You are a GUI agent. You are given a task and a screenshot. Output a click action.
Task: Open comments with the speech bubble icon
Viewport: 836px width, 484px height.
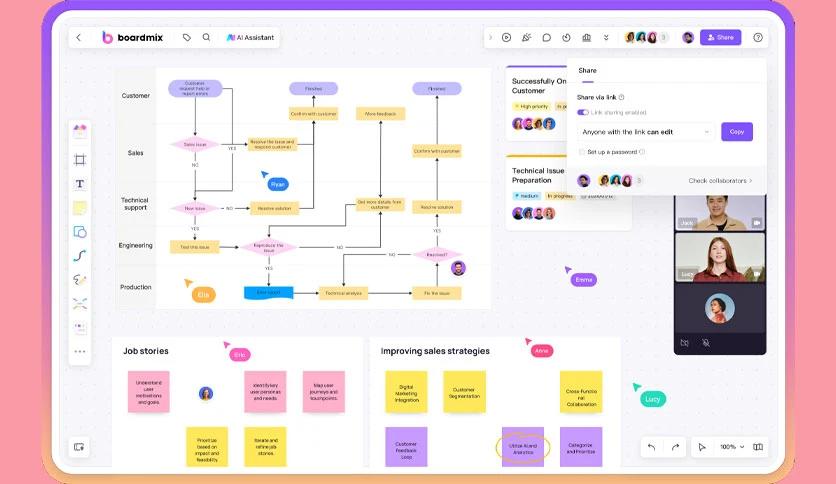coord(546,37)
